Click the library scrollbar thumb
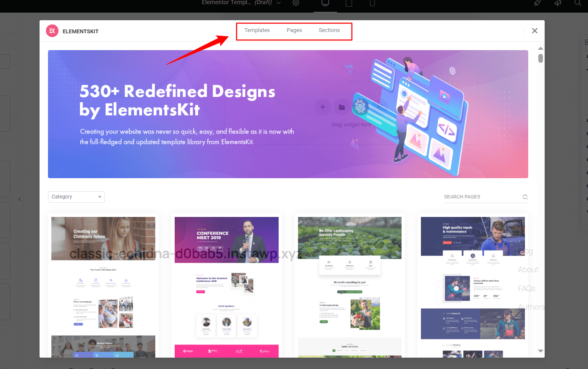 point(540,59)
